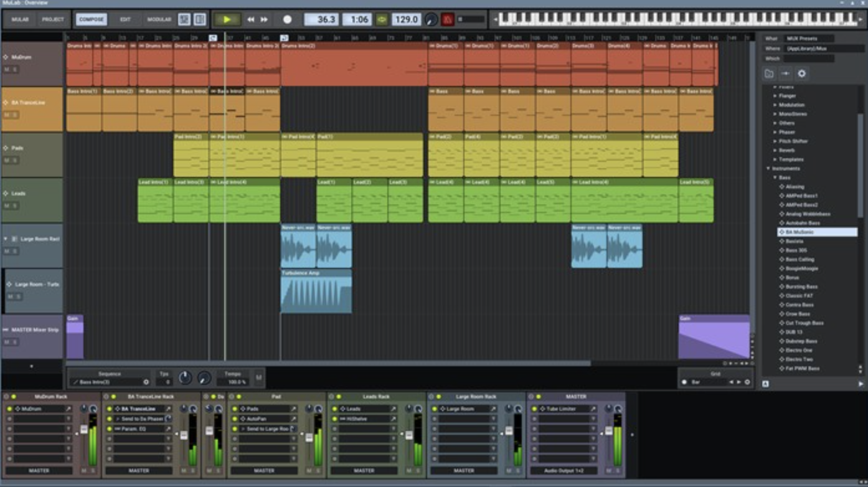
Task: Collapse the Bass folder
Action: 775,177
